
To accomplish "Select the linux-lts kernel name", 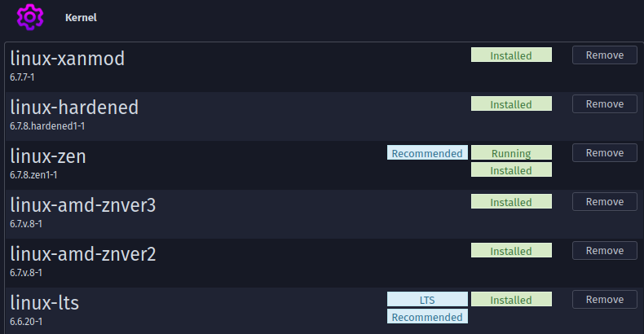I will [x=45, y=303].
